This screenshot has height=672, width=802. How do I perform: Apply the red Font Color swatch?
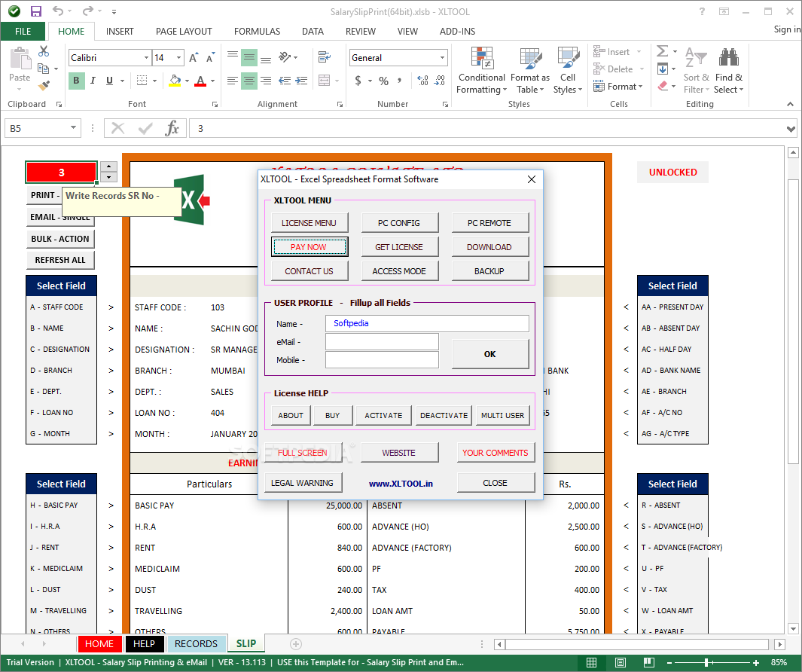click(200, 81)
